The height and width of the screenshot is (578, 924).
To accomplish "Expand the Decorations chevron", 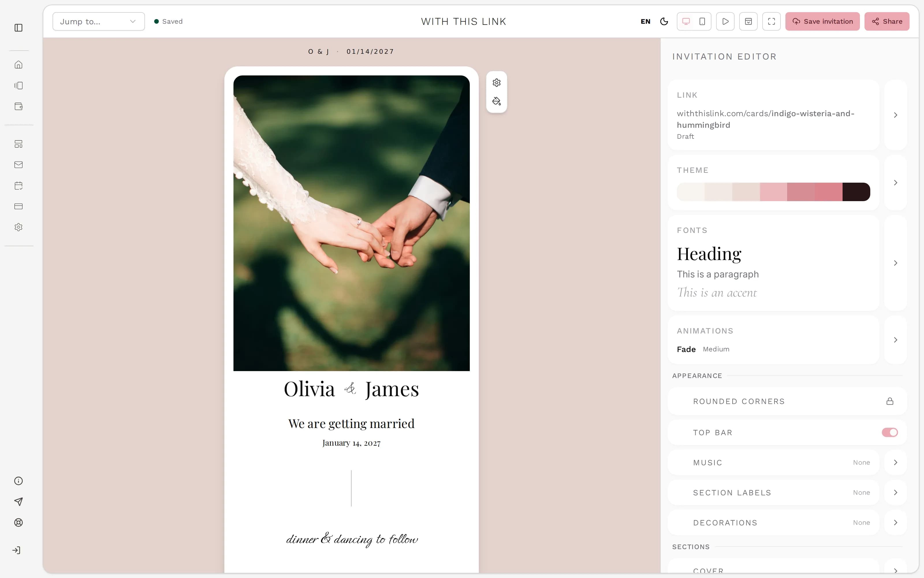I will (x=895, y=523).
